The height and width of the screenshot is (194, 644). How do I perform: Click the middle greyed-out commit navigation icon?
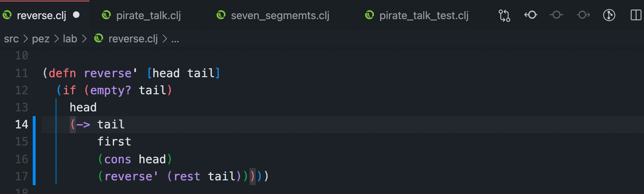(556, 15)
